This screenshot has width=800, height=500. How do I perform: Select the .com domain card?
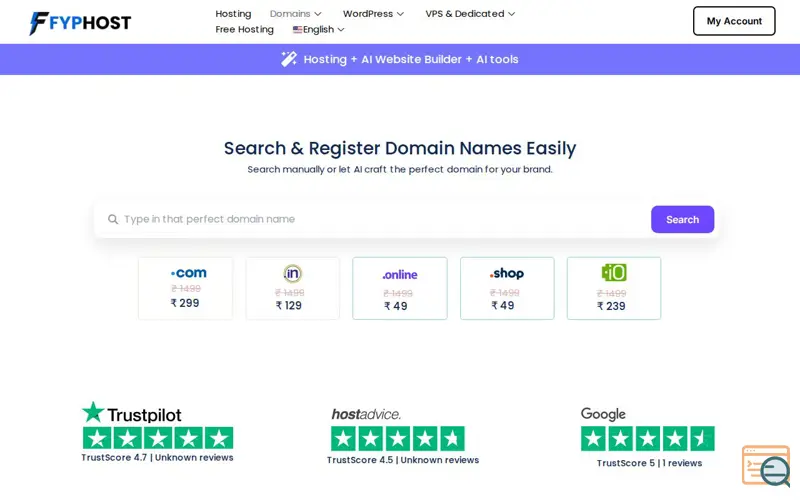(x=185, y=288)
